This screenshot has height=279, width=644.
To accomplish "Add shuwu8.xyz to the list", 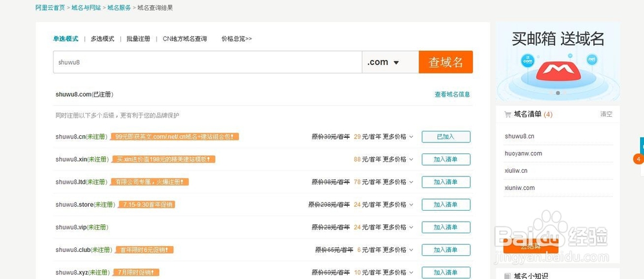I will coord(446,273).
